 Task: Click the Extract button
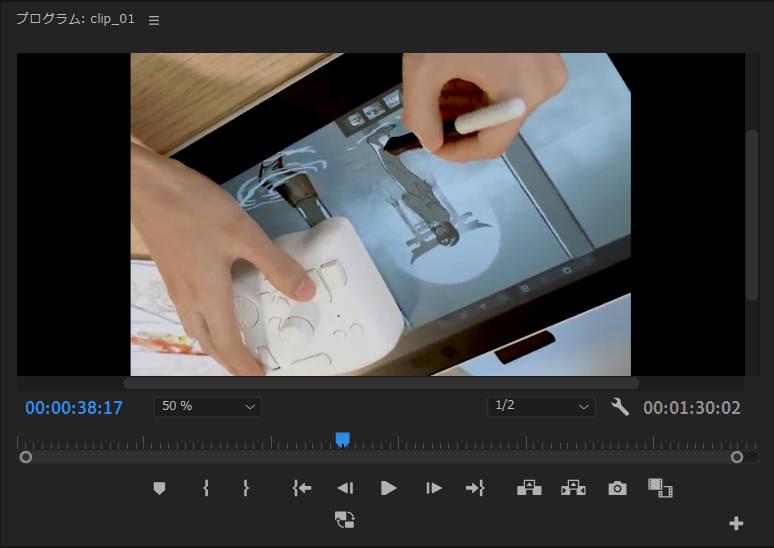[573, 488]
